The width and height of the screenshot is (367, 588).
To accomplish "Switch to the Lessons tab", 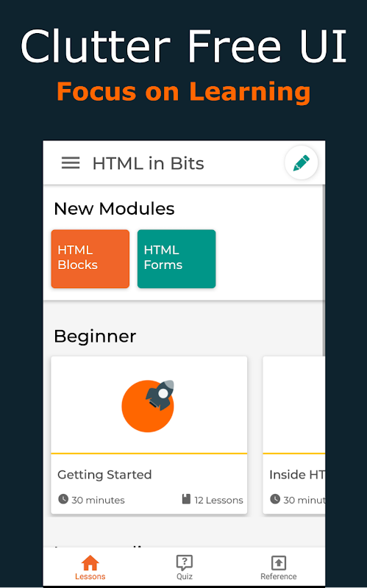I will pos(90,567).
